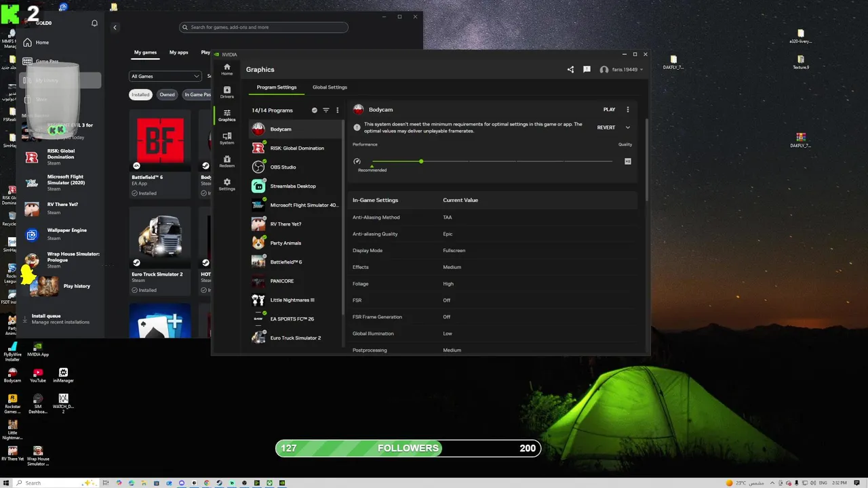
Task: Open the iniManager desktop shortcut
Action: coord(63,375)
